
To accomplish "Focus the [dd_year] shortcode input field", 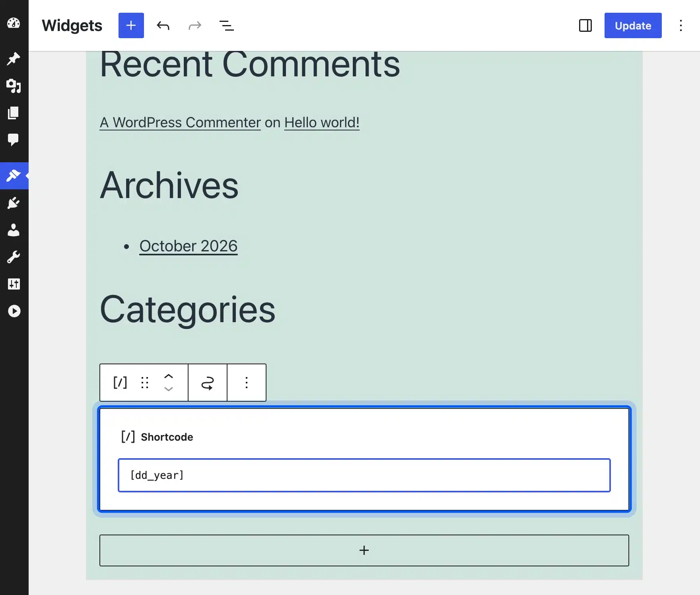I will pyautogui.click(x=364, y=475).
